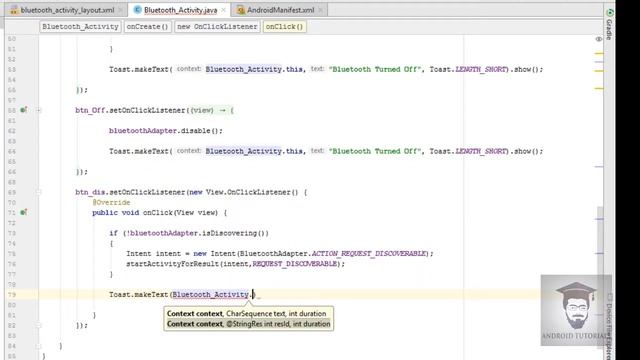The width and height of the screenshot is (640, 360).
Task: Open the AndroidManifest.xml tab
Action: (280, 10)
